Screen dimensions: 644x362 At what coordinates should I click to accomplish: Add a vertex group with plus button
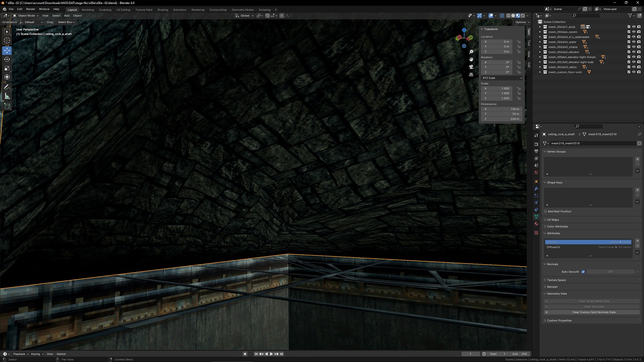click(x=637, y=159)
